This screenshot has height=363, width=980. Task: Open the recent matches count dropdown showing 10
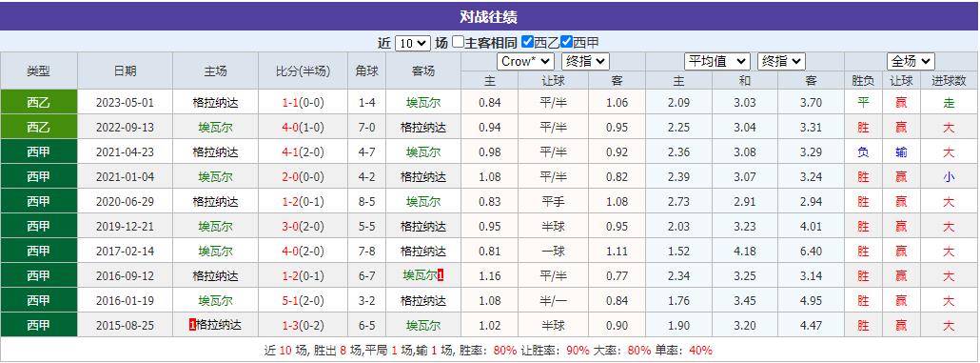pyautogui.click(x=413, y=43)
